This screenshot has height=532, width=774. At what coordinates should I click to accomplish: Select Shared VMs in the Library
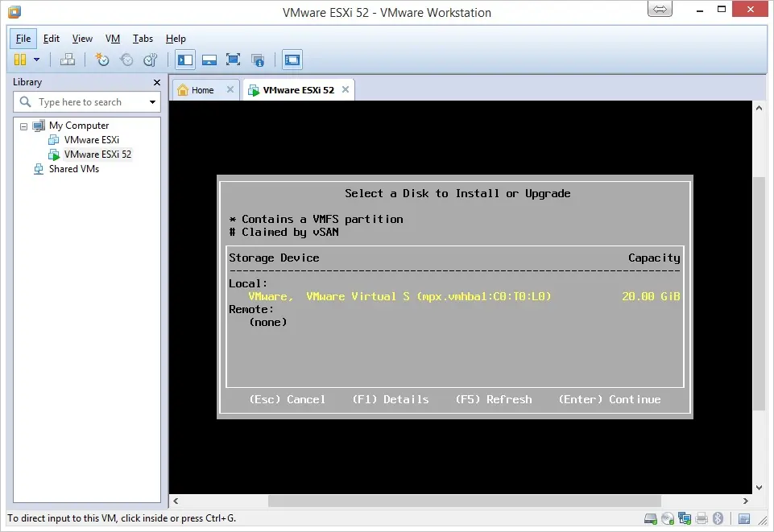click(x=74, y=169)
